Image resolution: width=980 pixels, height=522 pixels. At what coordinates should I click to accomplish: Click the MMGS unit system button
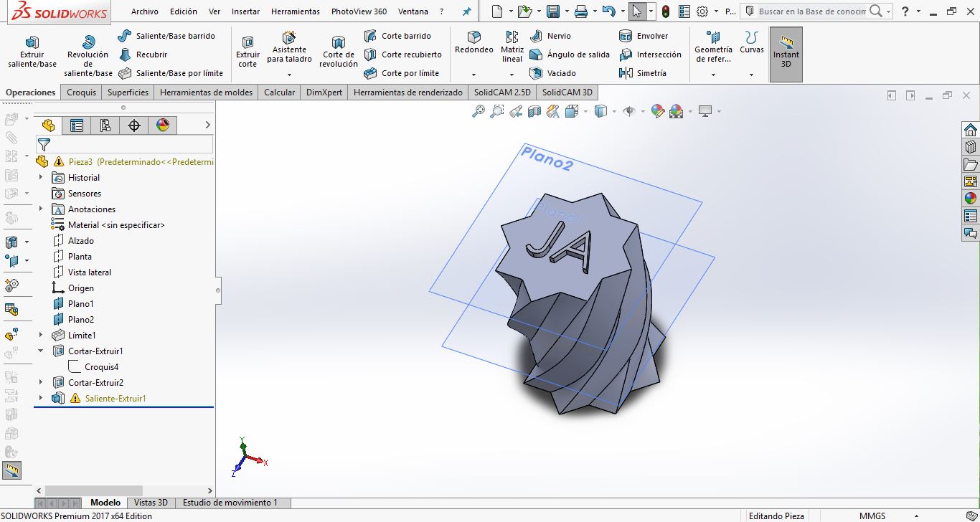pyautogui.click(x=872, y=516)
